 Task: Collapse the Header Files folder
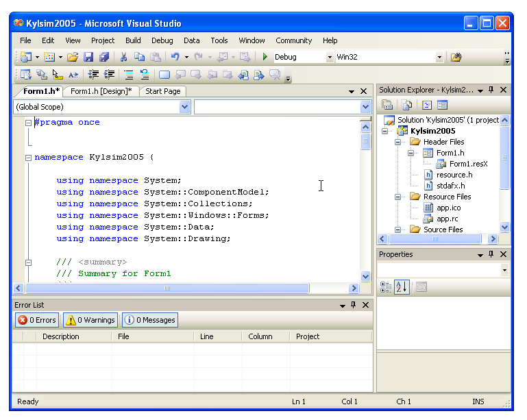coord(397,142)
